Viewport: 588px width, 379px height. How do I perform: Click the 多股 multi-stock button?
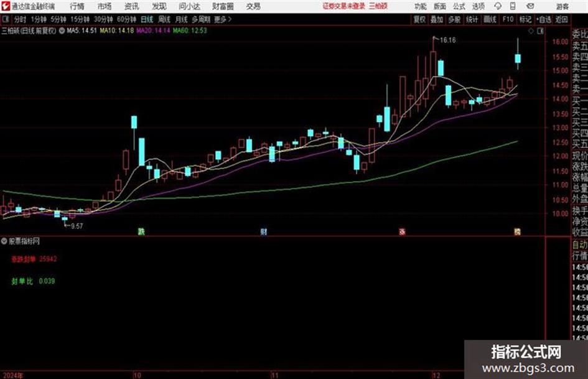click(454, 19)
